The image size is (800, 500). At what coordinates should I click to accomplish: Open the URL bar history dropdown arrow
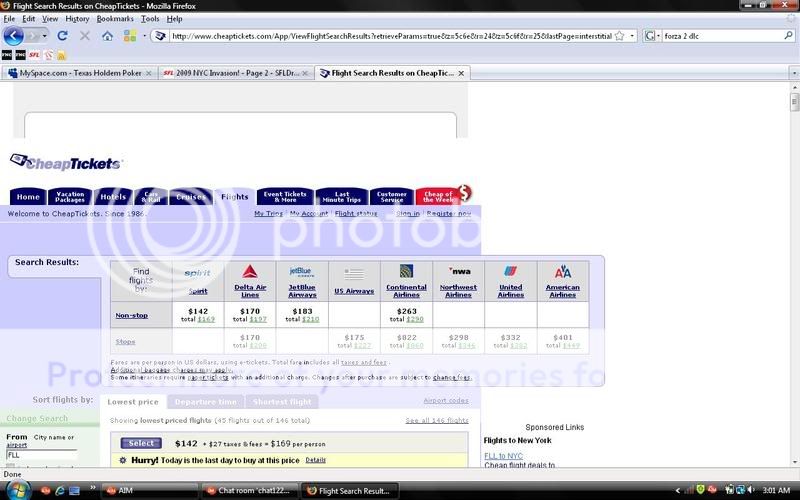coord(631,36)
